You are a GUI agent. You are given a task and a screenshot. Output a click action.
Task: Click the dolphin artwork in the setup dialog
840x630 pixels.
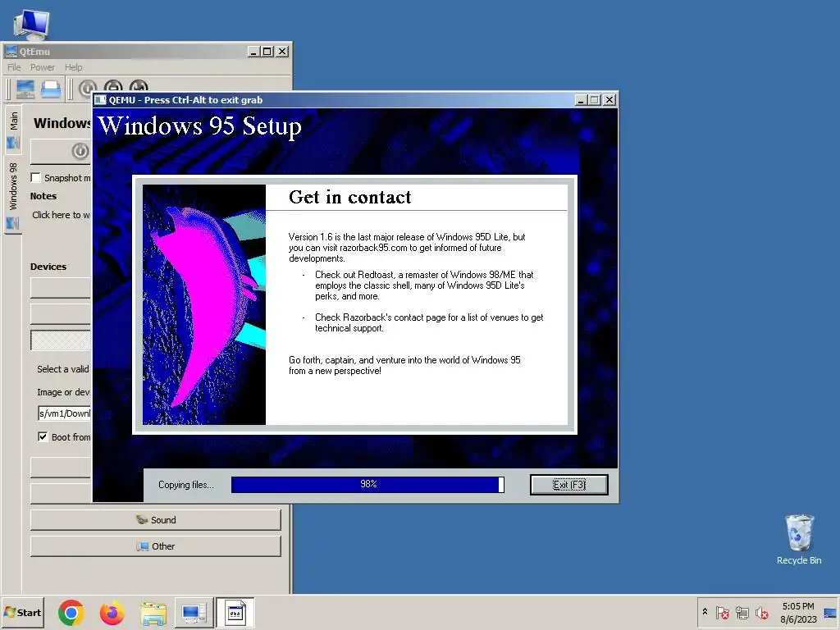204,305
